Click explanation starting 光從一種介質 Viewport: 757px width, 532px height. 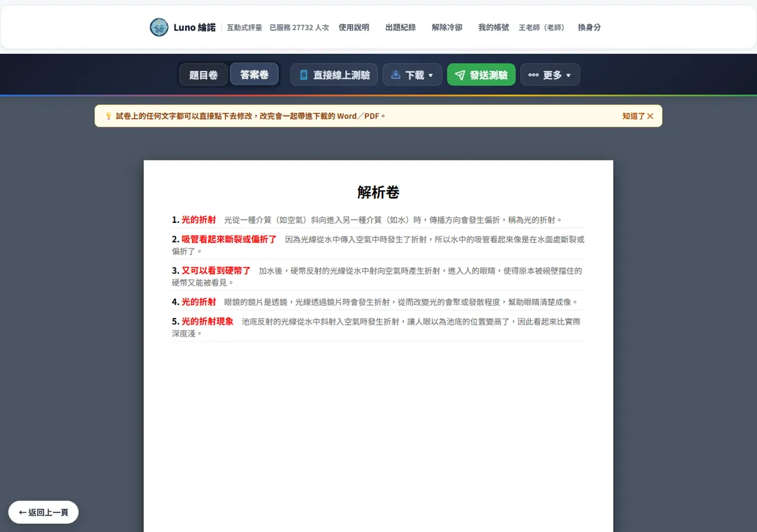click(x=394, y=220)
